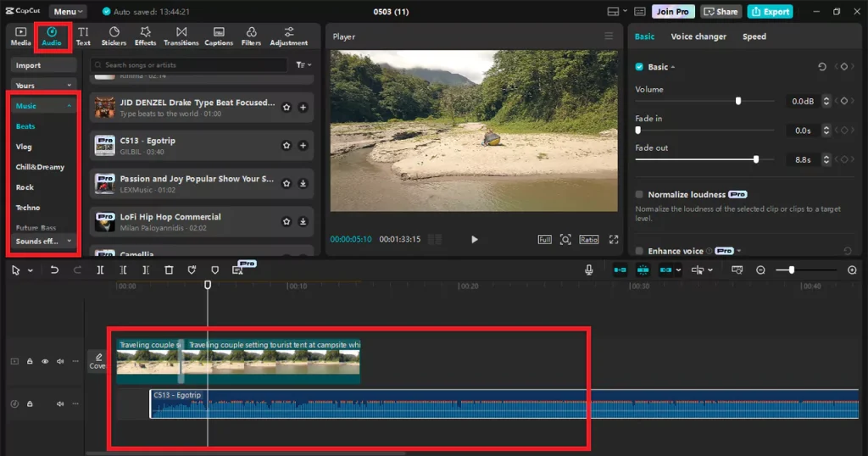Zoom in the timeline
The height and width of the screenshot is (456, 868).
click(852, 270)
